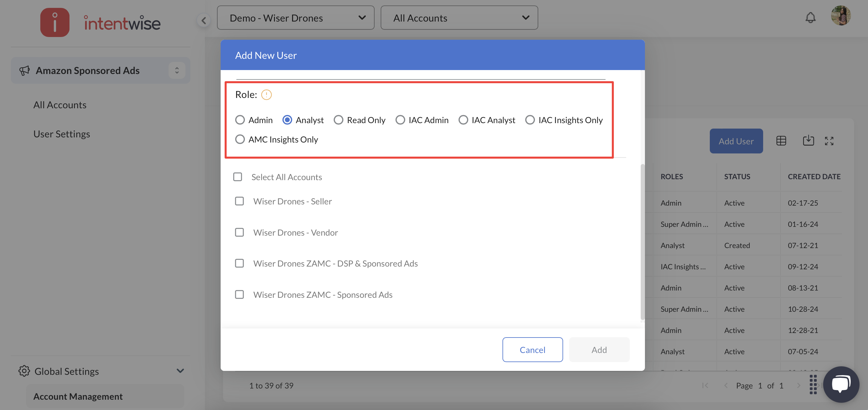The image size is (868, 410).
Task: Open User Settings in sidebar
Action: click(62, 134)
